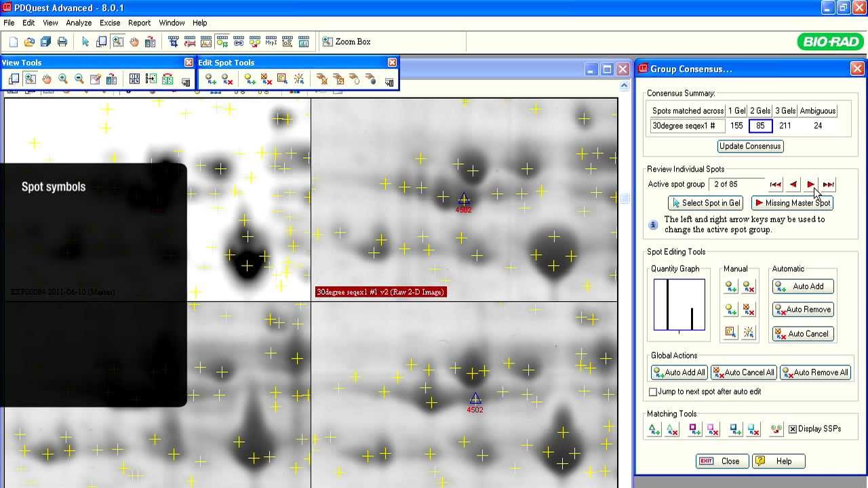This screenshot has height=488, width=868.
Task: Click the Missing Master Spot button
Action: (x=792, y=203)
